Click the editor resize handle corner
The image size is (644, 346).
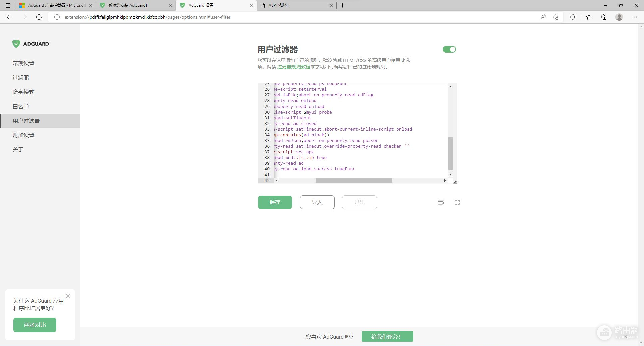[x=455, y=182]
